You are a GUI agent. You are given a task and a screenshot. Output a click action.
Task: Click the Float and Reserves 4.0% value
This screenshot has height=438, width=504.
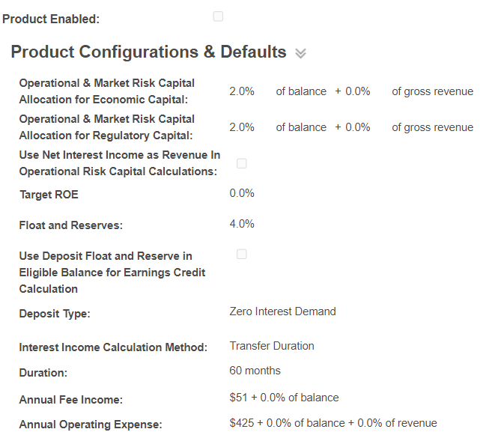point(242,224)
